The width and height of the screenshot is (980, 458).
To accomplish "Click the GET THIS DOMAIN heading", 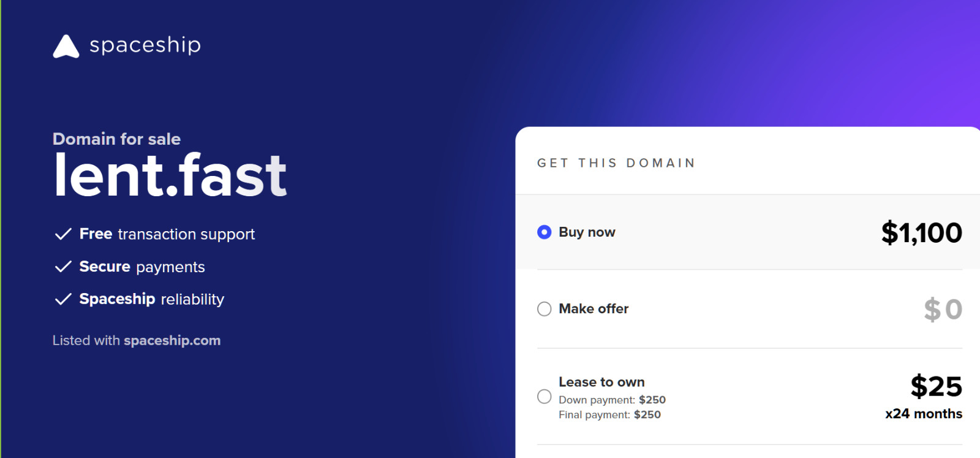I will [616, 162].
